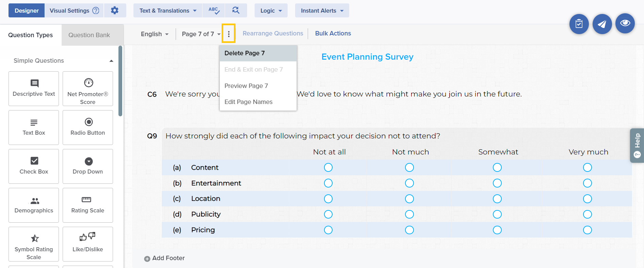Click the clipboard checklist round button
The width and height of the screenshot is (644, 268).
tap(579, 24)
